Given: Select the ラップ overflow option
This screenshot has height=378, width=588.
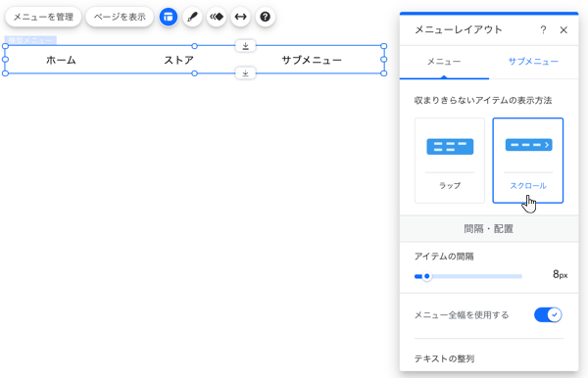Looking at the screenshot, I should coord(450,161).
